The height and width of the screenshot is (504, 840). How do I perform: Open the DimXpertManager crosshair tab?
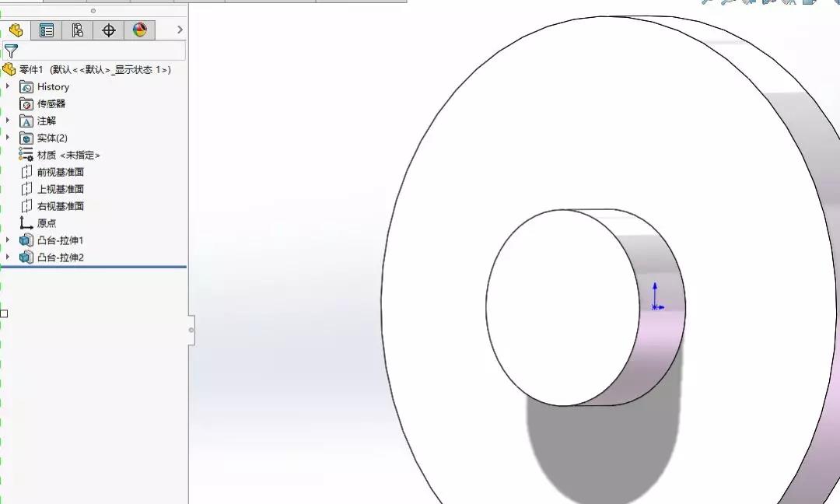(x=109, y=30)
